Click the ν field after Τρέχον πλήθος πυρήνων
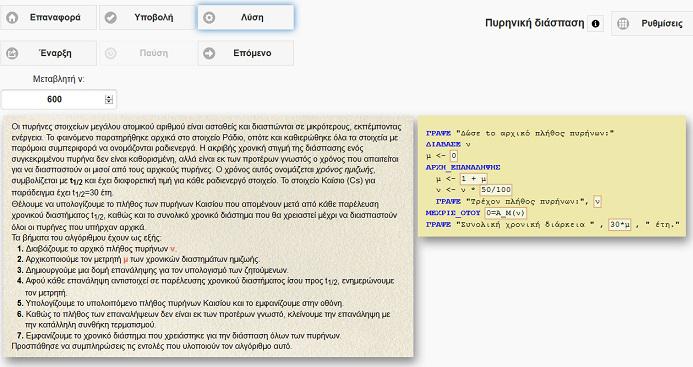Image resolution: width=693 pixels, height=367 pixels. click(597, 202)
